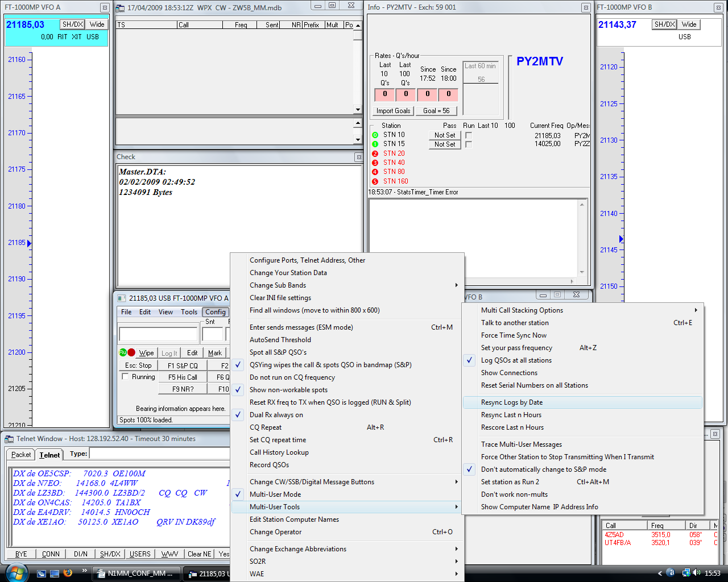Image resolution: width=728 pixels, height=582 pixels.
Task: Toggle 'QSYing wipes the call & spots QSO' option
Action: 348,365
